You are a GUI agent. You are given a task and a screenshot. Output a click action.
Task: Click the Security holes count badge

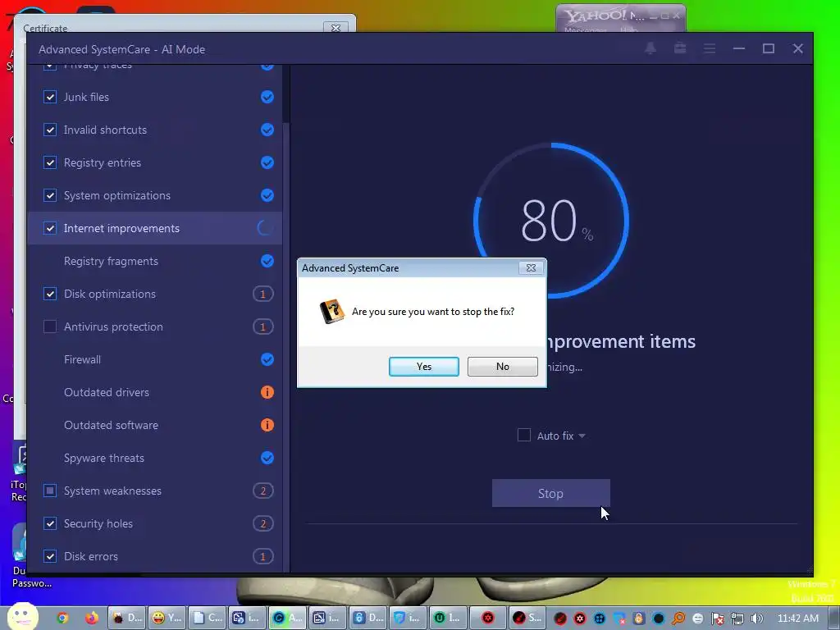pyautogui.click(x=263, y=523)
